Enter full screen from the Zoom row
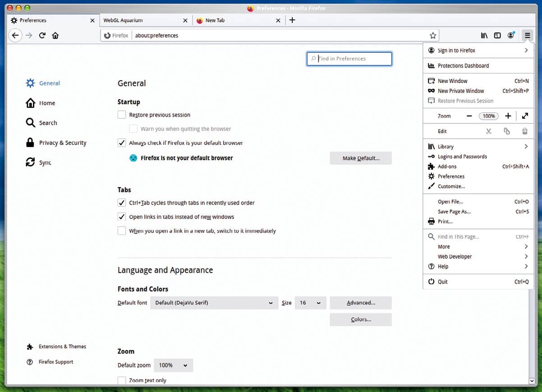The height and width of the screenshot is (392, 542). point(525,116)
